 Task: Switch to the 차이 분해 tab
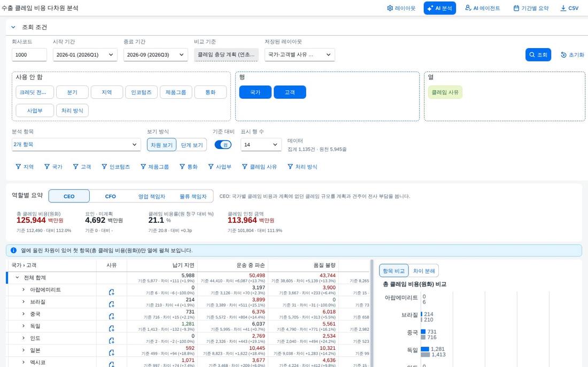pos(424,271)
